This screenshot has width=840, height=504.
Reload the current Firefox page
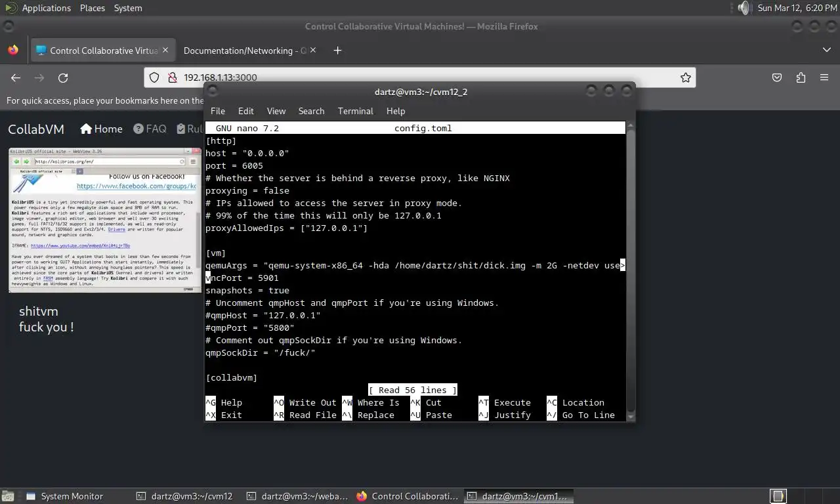(x=63, y=77)
